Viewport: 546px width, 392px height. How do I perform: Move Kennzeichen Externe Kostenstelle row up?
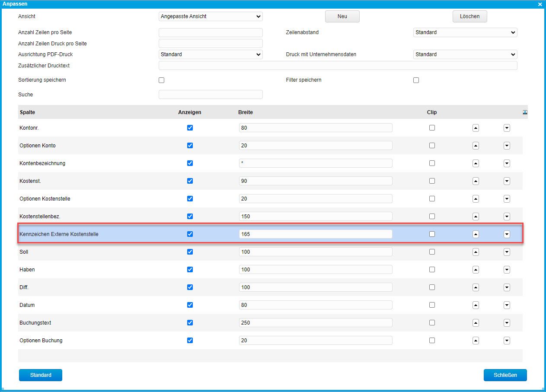pos(476,234)
